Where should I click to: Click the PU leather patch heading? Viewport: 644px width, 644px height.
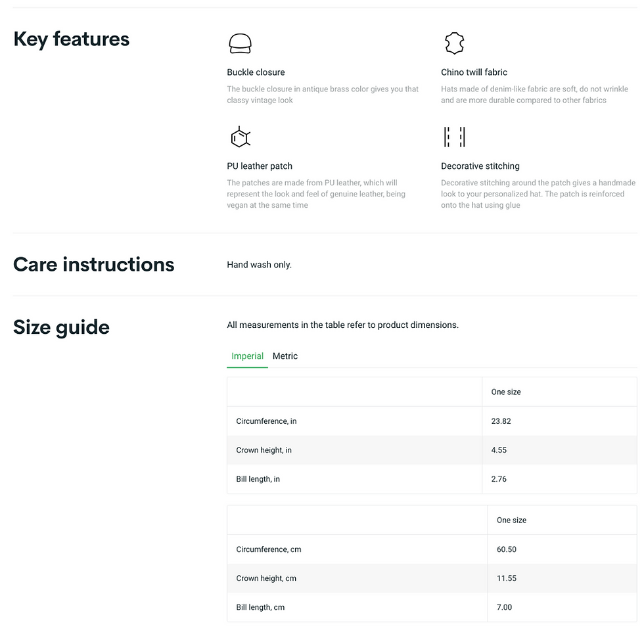[260, 166]
